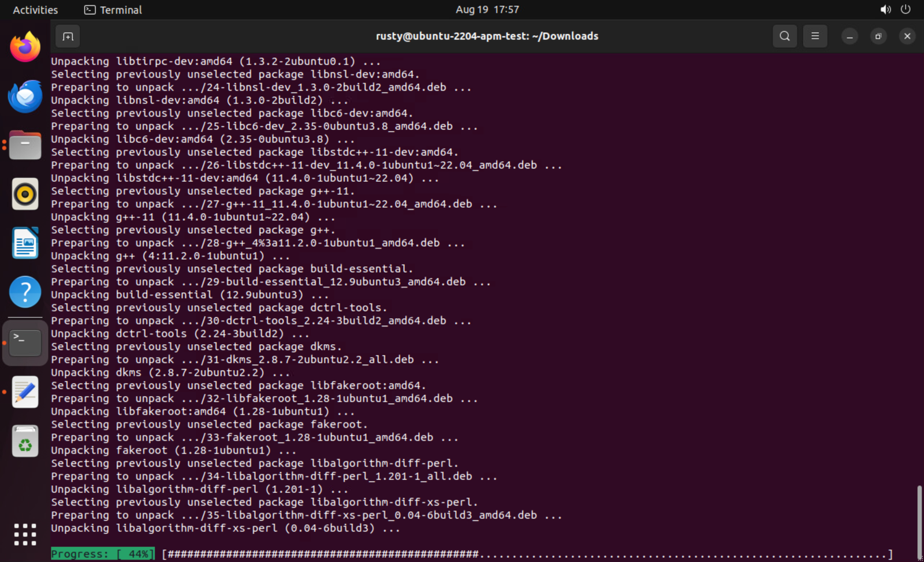924x562 pixels.
Task: Open a new terminal tab
Action: point(68,36)
